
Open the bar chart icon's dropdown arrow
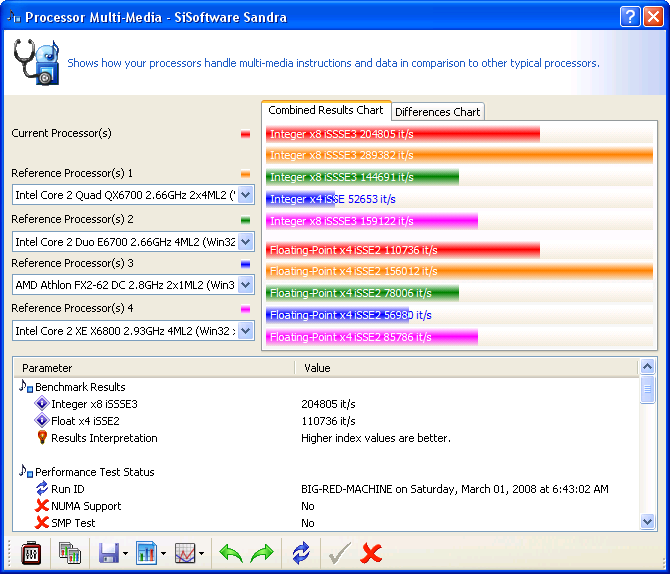pos(163,554)
